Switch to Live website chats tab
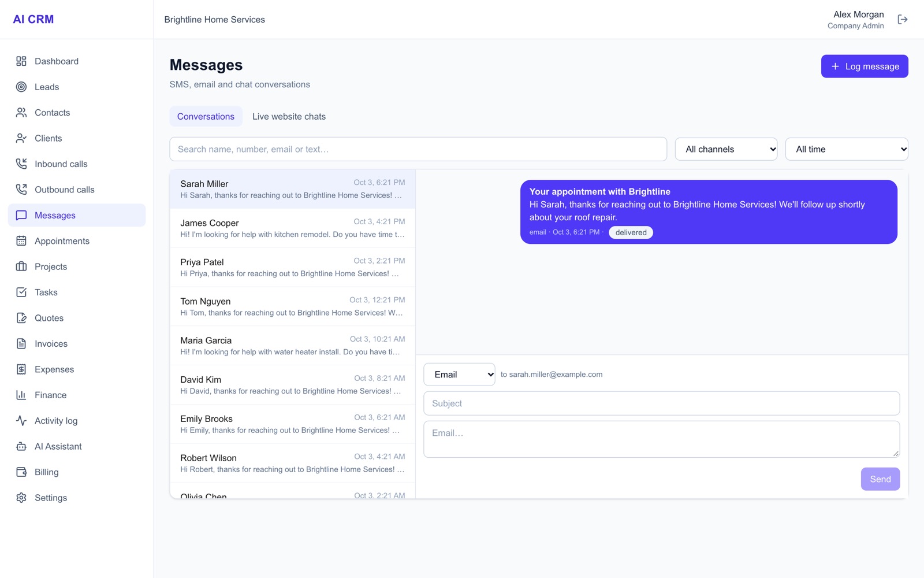 289,117
